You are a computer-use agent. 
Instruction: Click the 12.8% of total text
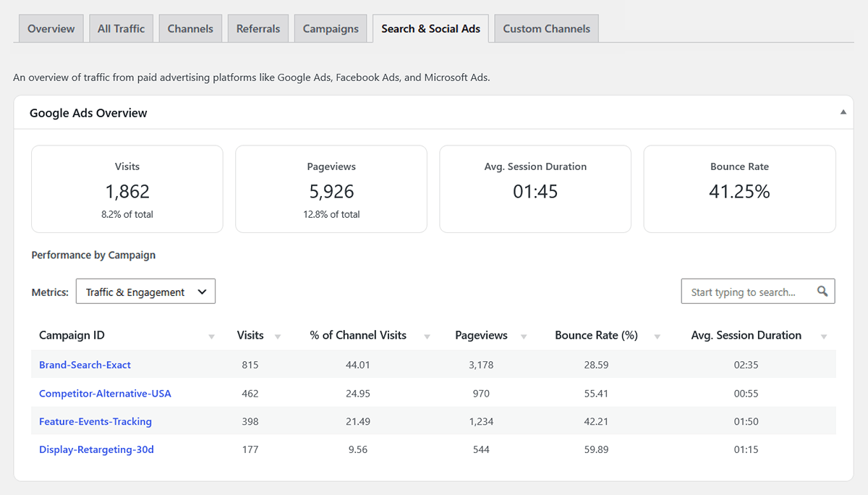331,214
